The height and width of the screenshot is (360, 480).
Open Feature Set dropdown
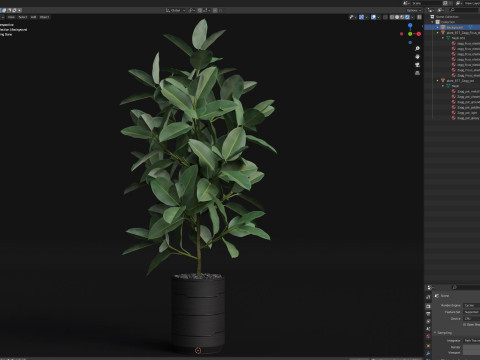pos(472,312)
